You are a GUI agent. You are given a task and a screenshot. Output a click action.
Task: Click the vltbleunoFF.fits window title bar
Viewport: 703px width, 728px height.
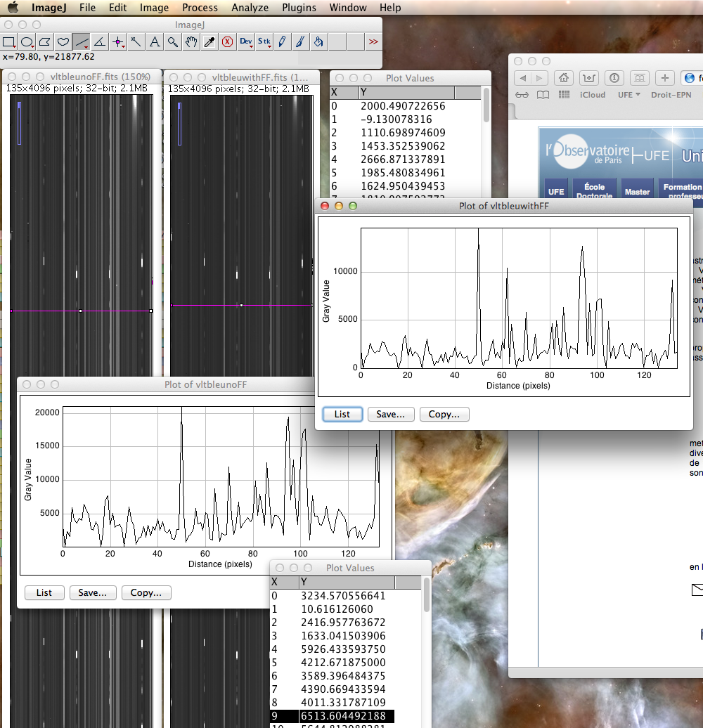pyautogui.click(x=82, y=77)
